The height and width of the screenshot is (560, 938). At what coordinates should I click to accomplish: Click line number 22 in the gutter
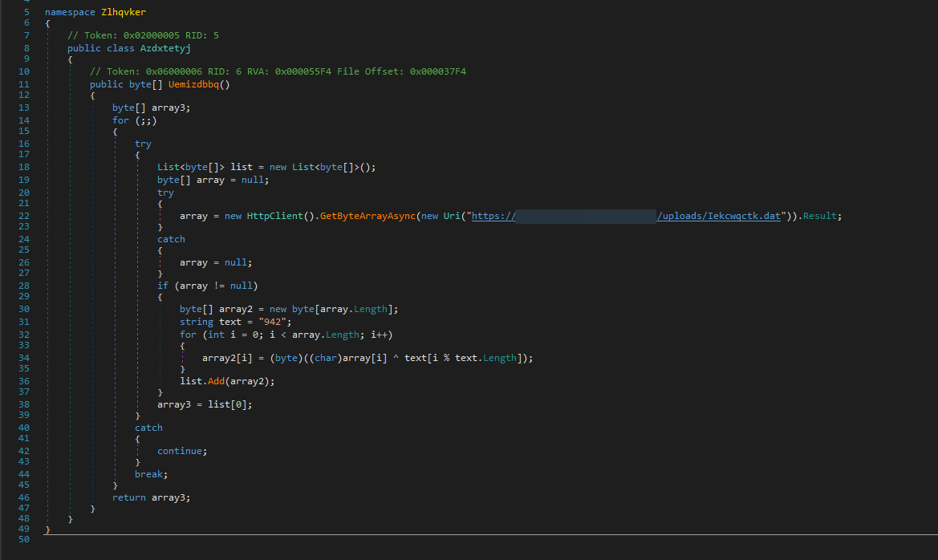tap(23, 216)
